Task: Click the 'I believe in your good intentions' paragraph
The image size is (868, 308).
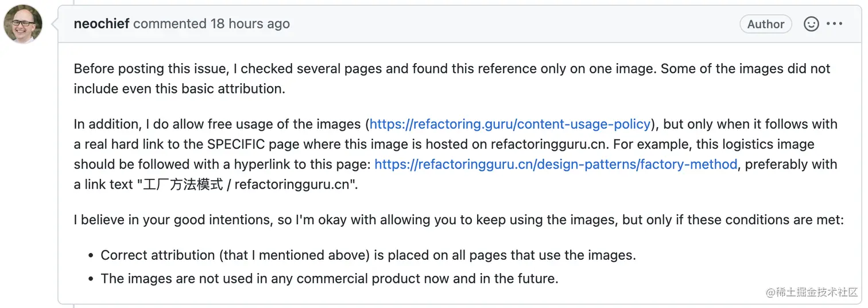Action: [x=459, y=220]
